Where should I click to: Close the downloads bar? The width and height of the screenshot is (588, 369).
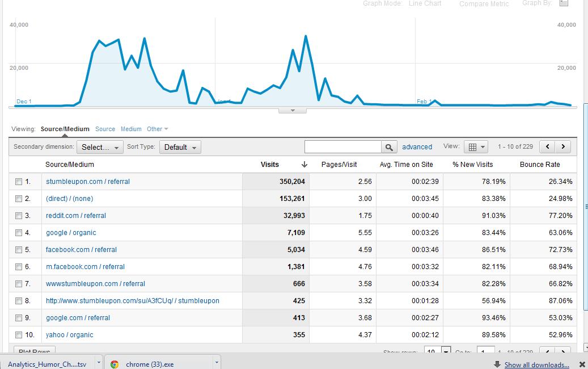coord(582,364)
